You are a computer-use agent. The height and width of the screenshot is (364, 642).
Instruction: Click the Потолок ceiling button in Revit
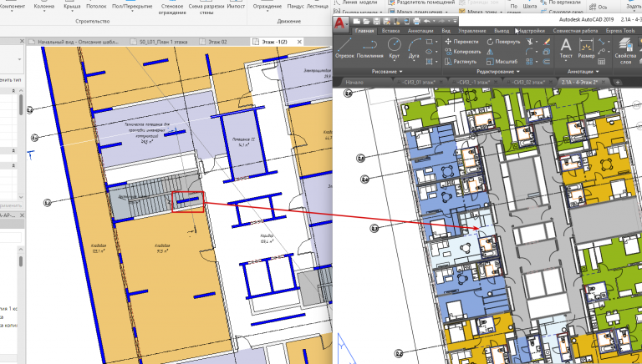point(96,7)
